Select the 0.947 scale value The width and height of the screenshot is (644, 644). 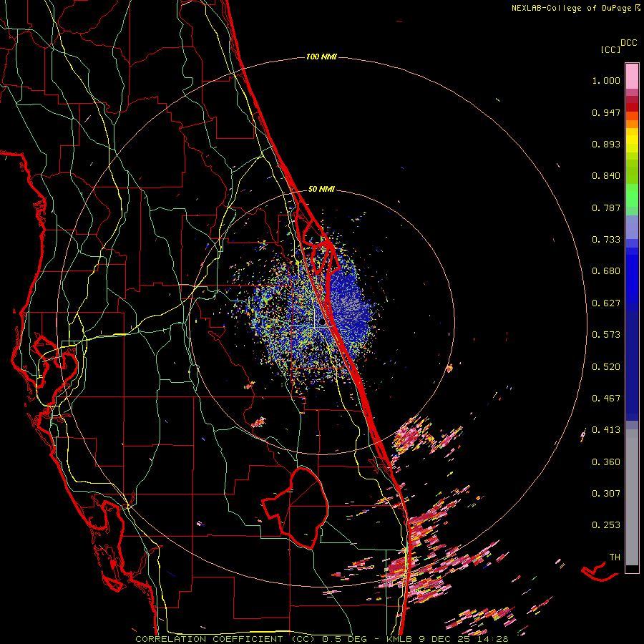606,112
